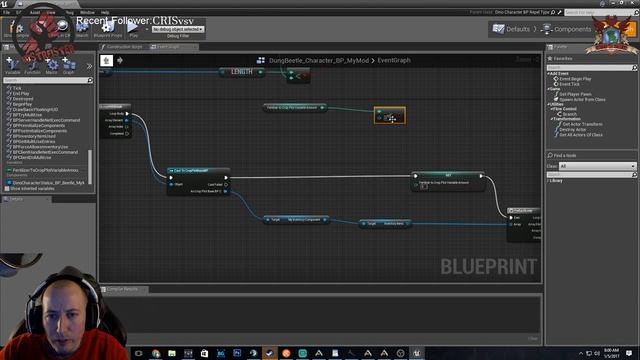The image size is (640, 360).
Task: Select the highlighted math node in graph
Action: tap(390, 115)
